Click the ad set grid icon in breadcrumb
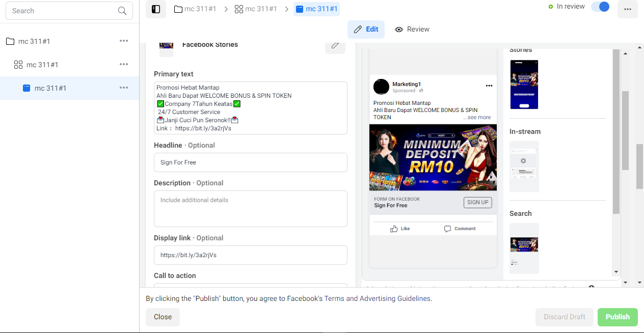The image size is (644, 333). coord(238,9)
